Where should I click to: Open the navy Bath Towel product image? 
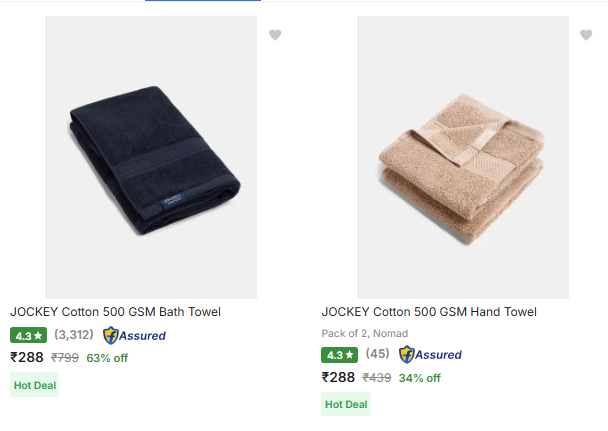pos(151,157)
